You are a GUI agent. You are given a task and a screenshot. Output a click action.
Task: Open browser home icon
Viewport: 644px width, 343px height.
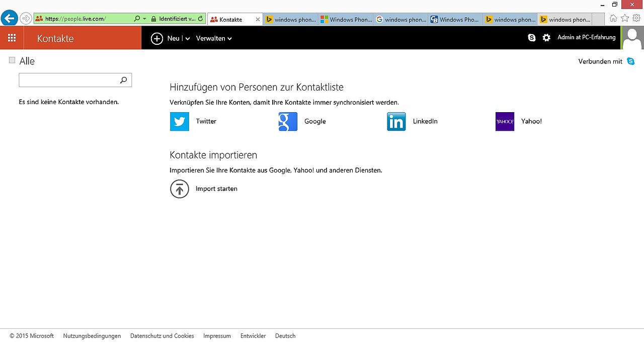(x=613, y=18)
